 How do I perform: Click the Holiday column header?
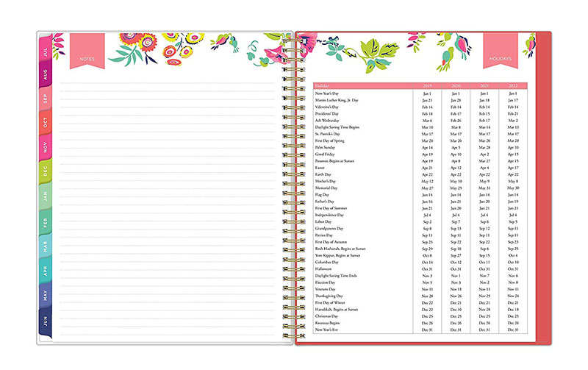point(322,87)
